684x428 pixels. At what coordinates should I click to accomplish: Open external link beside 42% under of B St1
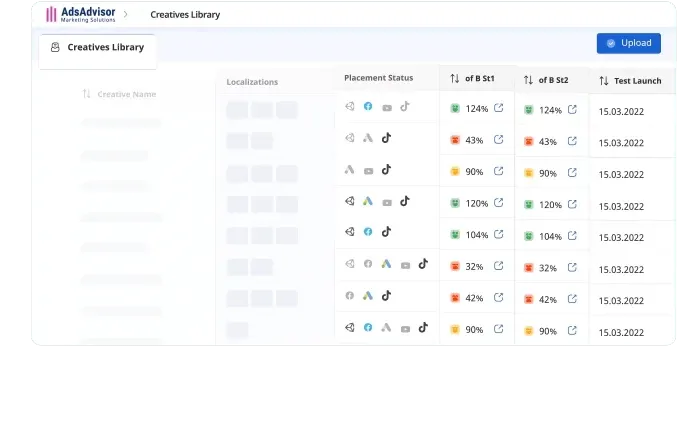pos(499,298)
